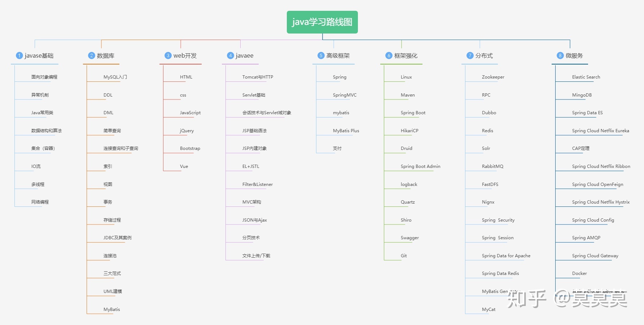Click the number 7 badge beside 分布式
This screenshot has height=325, width=644.
pyautogui.click(x=470, y=55)
